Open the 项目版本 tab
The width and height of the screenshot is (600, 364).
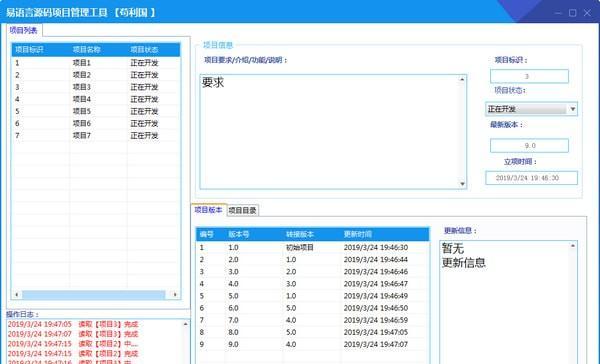(209, 210)
